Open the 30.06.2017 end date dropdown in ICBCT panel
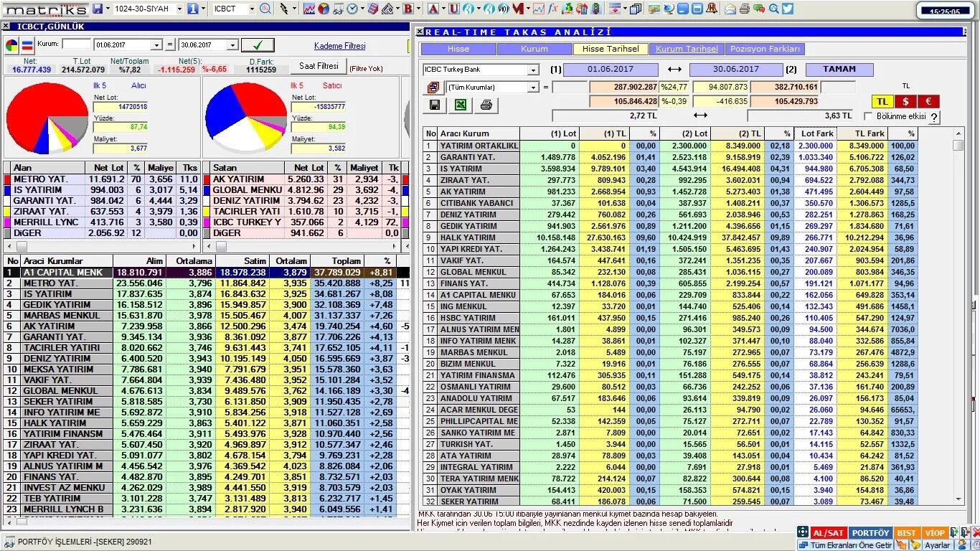Viewport: 980px width, 551px height. [232, 45]
